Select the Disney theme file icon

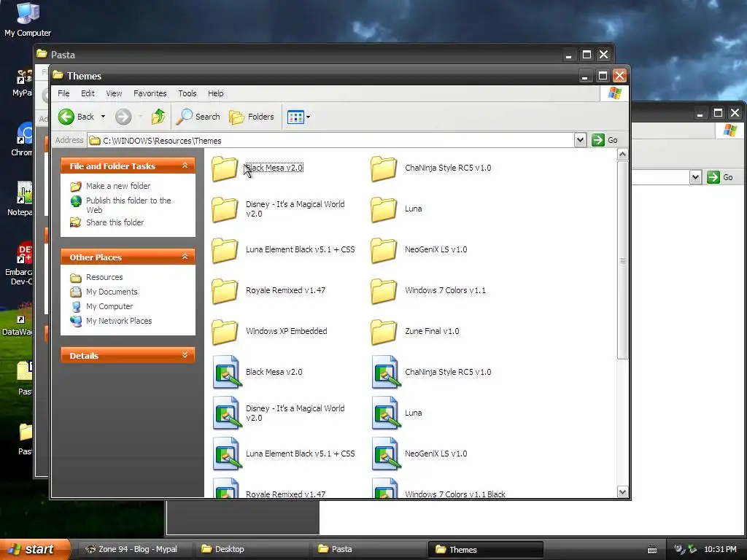coord(227,413)
